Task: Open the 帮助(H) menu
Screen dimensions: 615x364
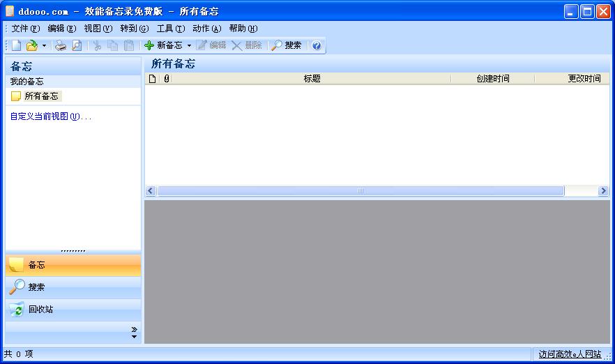Action: click(x=243, y=28)
